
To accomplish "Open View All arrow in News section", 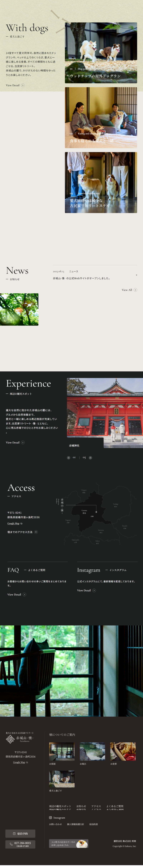I will [x=135, y=290].
